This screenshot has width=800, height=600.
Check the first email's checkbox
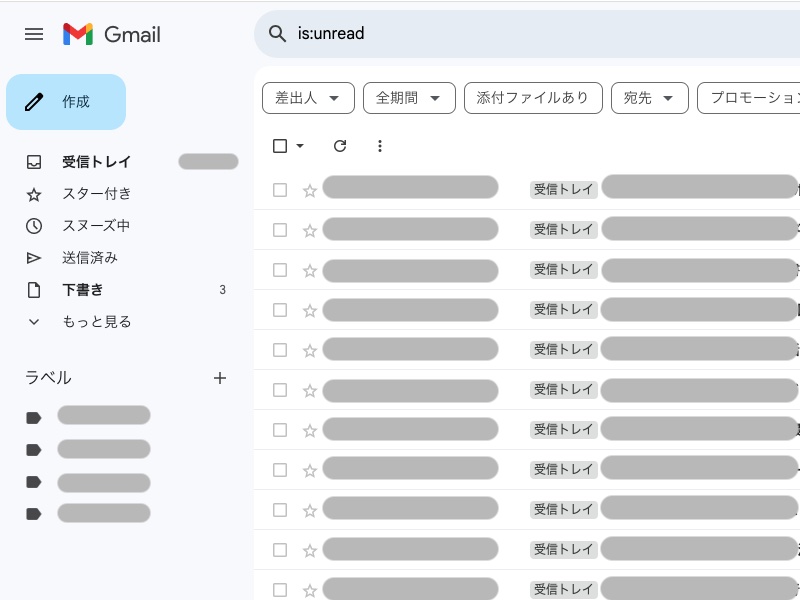point(280,190)
